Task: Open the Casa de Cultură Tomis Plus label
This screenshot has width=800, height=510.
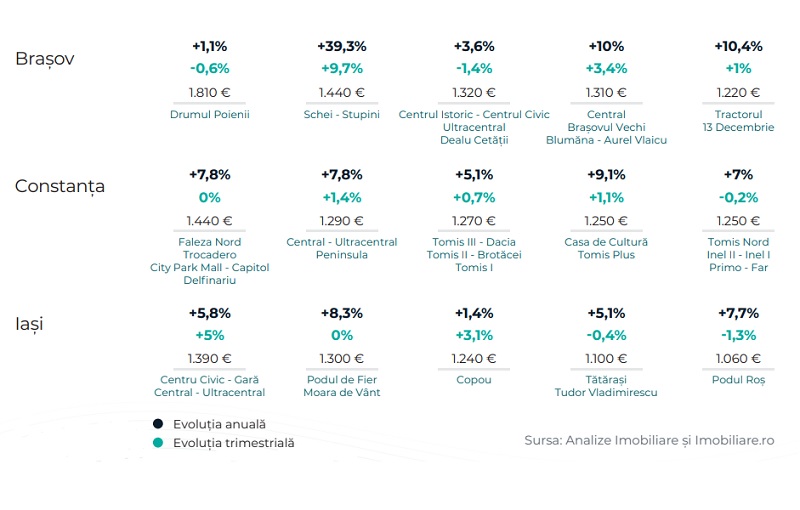Action: click(x=607, y=248)
